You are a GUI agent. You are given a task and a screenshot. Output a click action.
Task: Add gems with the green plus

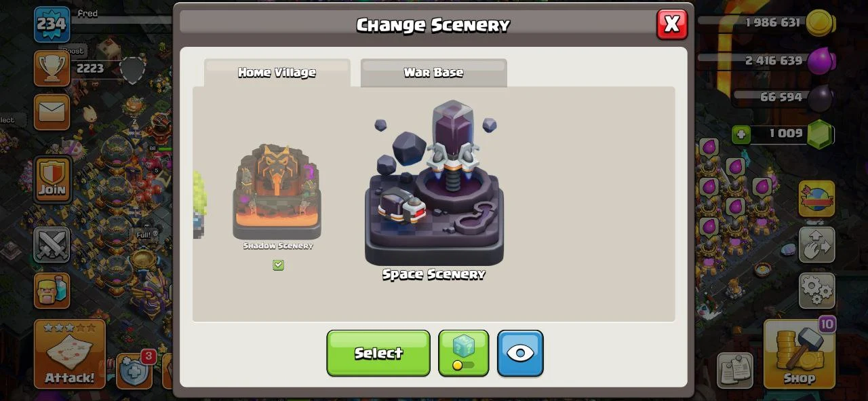click(741, 134)
